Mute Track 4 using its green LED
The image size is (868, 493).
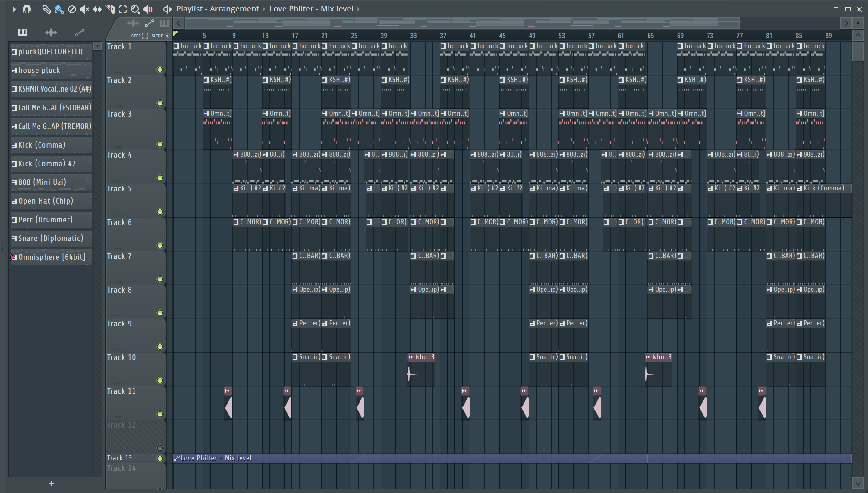[x=160, y=178]
